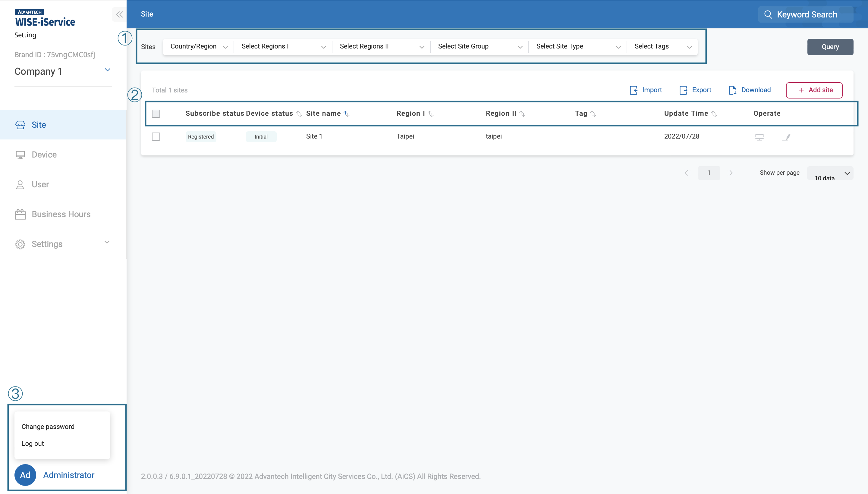
Task: Click the Administrator avatar icon
Action: (25, 475)
